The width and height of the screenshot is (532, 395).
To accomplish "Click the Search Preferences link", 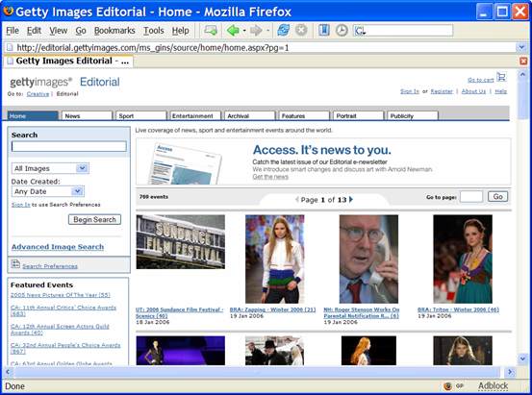I will pyautogui.click(x=50, y=266).
